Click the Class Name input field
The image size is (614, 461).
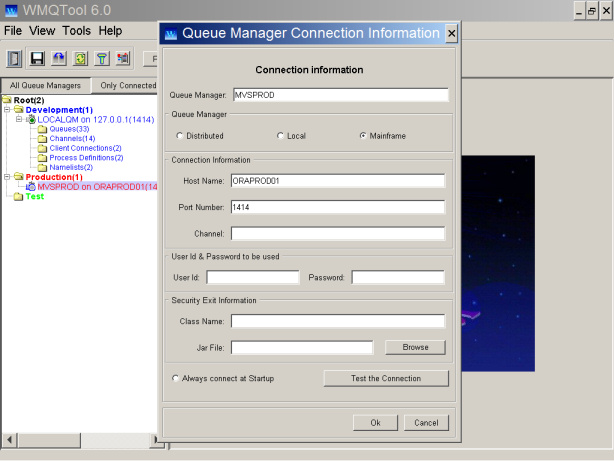tap(338, 321)
